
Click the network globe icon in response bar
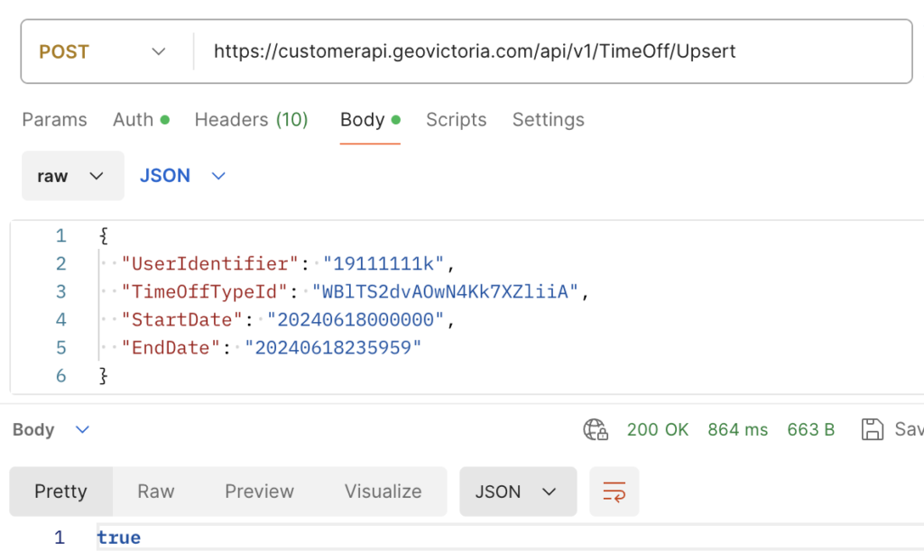click(596, 429)
